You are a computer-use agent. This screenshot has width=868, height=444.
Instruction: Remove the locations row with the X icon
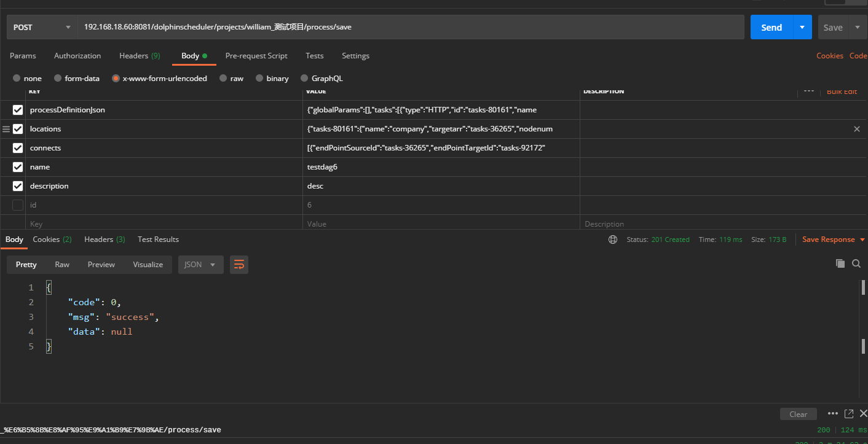pos(857,129)
